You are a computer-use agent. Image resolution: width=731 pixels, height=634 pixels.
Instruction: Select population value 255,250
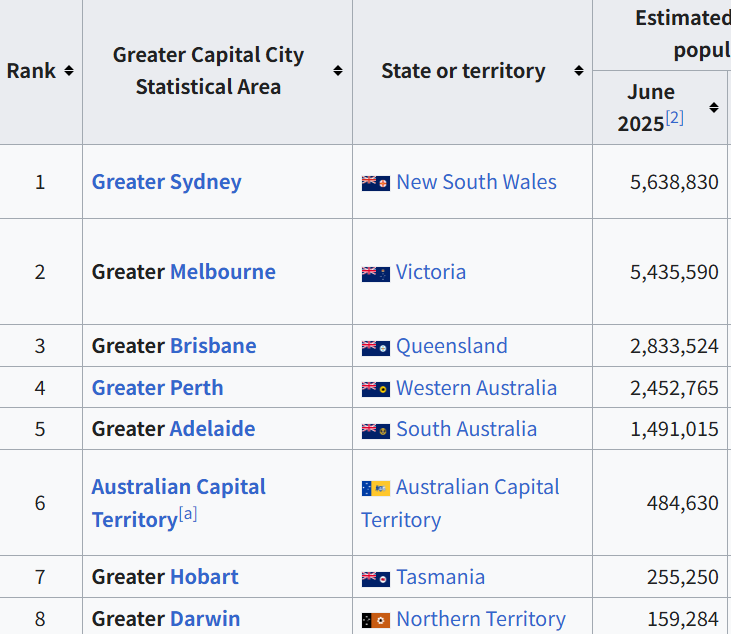[683, 577]
